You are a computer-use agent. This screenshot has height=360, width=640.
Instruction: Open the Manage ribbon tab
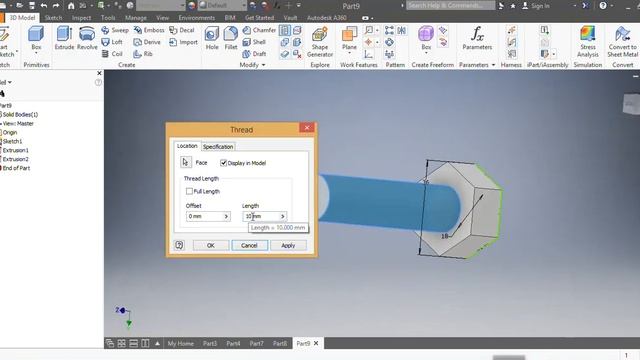click(136, 18)
